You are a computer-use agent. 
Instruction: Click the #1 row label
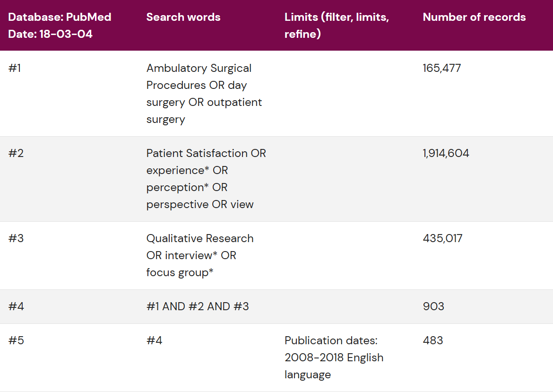click(x=15, y=68)
